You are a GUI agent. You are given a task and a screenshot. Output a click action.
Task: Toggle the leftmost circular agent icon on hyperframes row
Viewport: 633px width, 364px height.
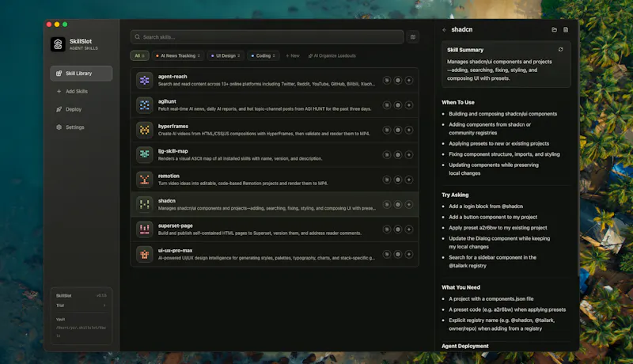tap(387, 130)
